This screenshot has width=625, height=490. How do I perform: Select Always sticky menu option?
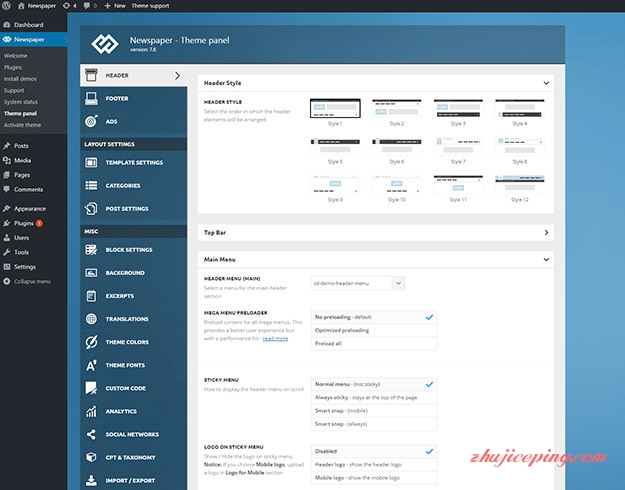373,398
